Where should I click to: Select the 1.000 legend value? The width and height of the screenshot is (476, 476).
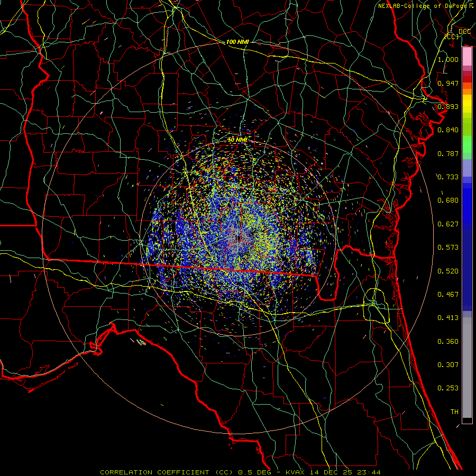pyautogui.click(x=448, y=59)
